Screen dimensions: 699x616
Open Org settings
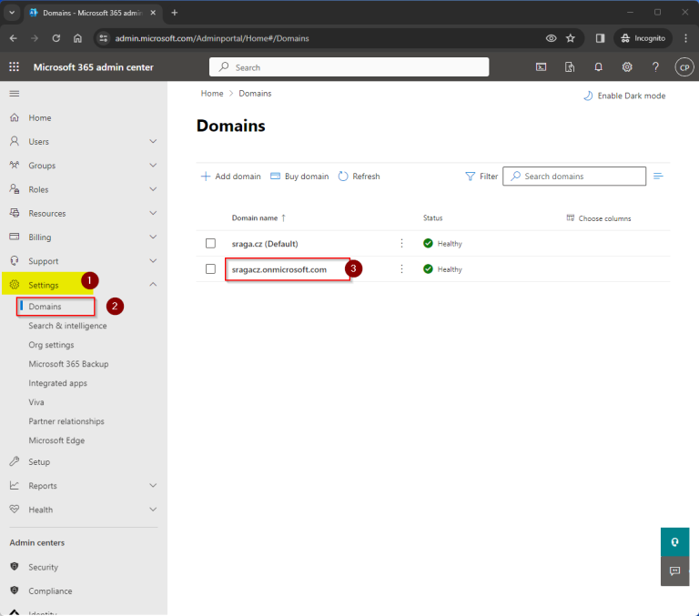tap(51, 345)
